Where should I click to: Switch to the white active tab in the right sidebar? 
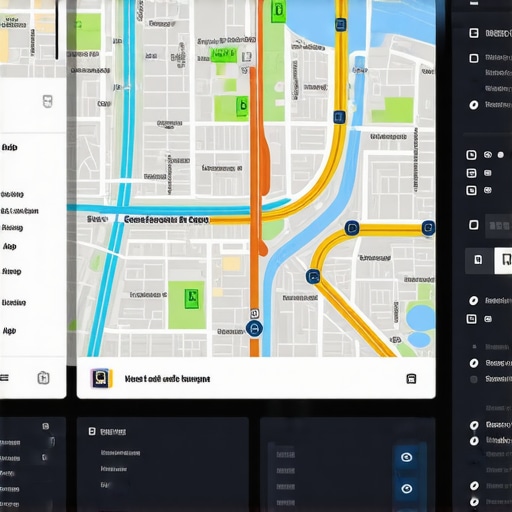503,260
